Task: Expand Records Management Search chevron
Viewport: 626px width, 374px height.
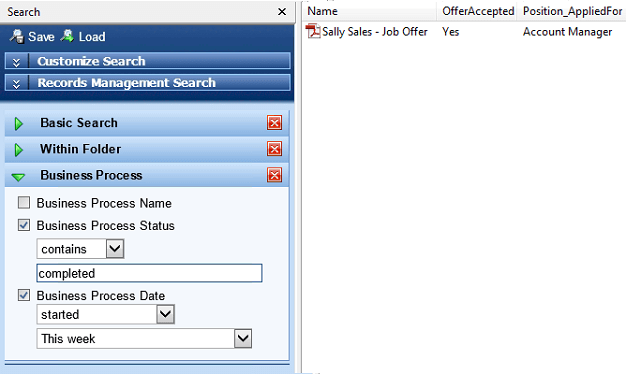Action: click(x=16, y=83)
